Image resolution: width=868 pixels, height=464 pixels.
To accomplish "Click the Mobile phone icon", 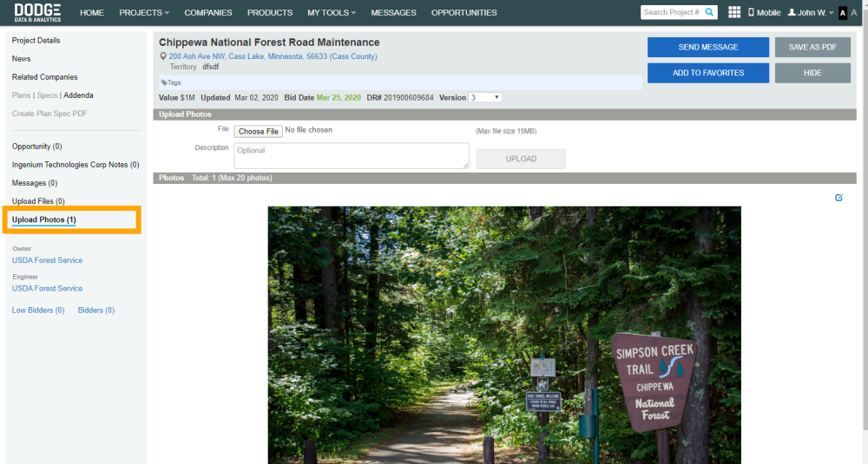I will [751, 12].
